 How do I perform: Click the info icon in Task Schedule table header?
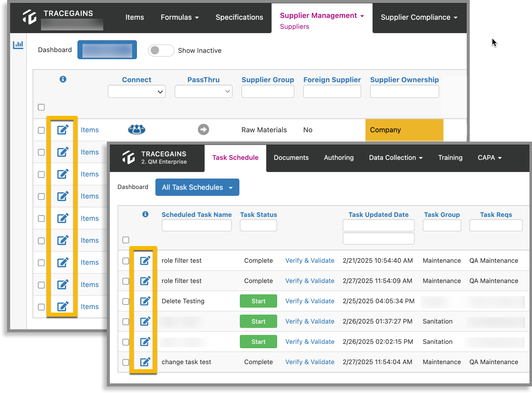(145, 214)
